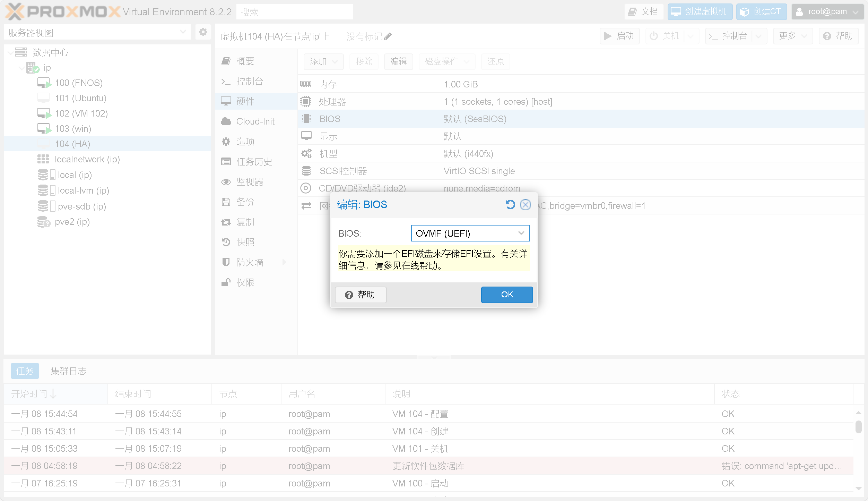The image size is (868, 501).
Task: Collapse the ip node expander
Action: (x=22, y=68)
